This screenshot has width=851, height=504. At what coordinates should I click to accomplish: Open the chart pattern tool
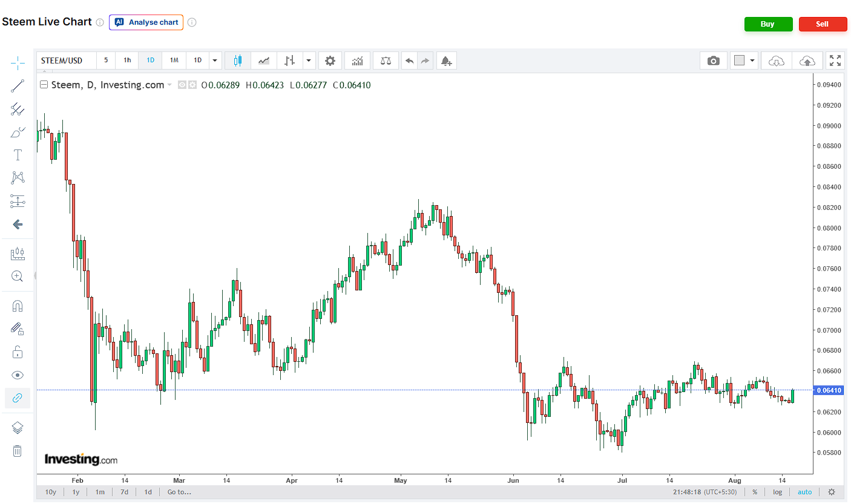[x=18, y=178]
